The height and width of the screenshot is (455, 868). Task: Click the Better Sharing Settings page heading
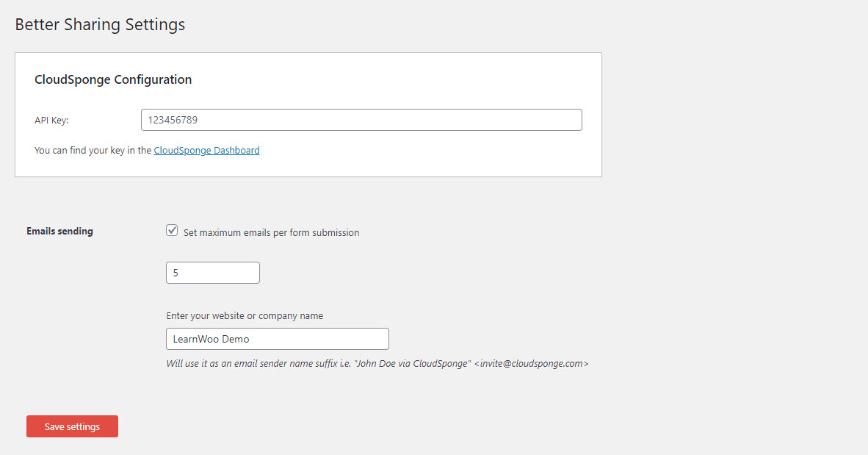[100, 24]
